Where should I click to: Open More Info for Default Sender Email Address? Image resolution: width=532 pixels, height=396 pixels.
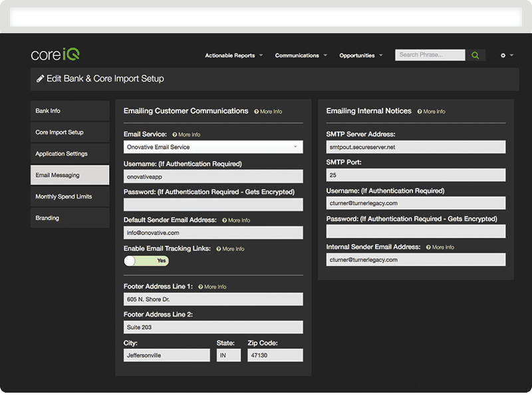tap(236, 221)
